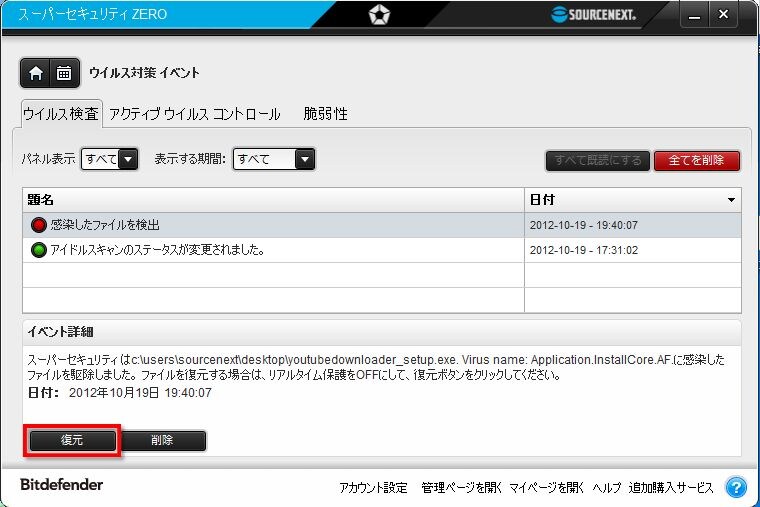Open the events calendar icon
This screenshot has width=760, height=507.
(64, 73)
